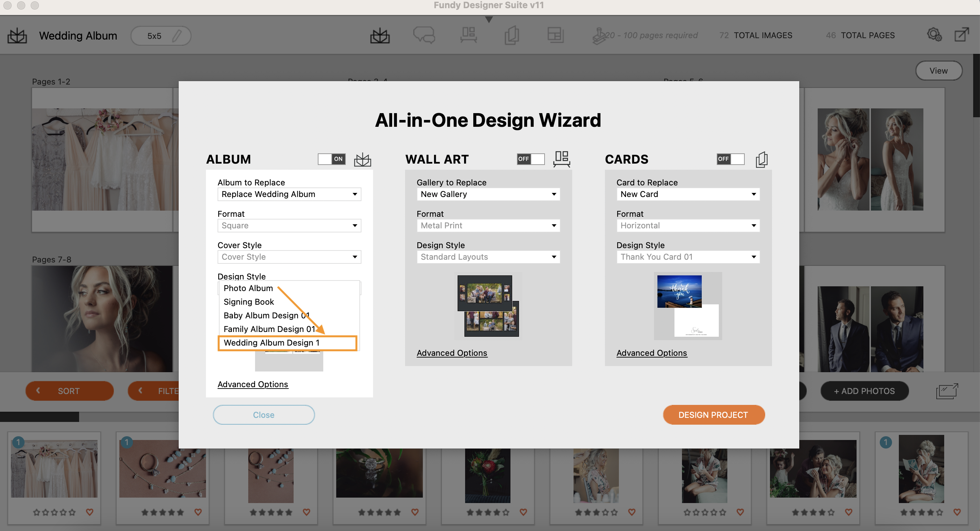The image size is (980, 531).
Task: Click the vertical scrollbar on the right edge
Action: tap(976, 86)
